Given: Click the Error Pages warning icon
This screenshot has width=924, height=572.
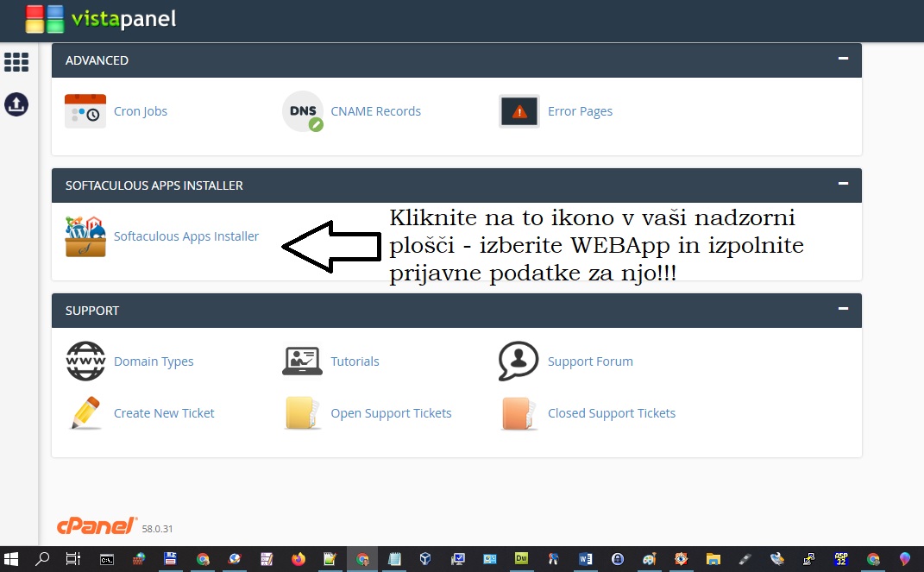Looking at the screenshot, I should pos(519,111).
